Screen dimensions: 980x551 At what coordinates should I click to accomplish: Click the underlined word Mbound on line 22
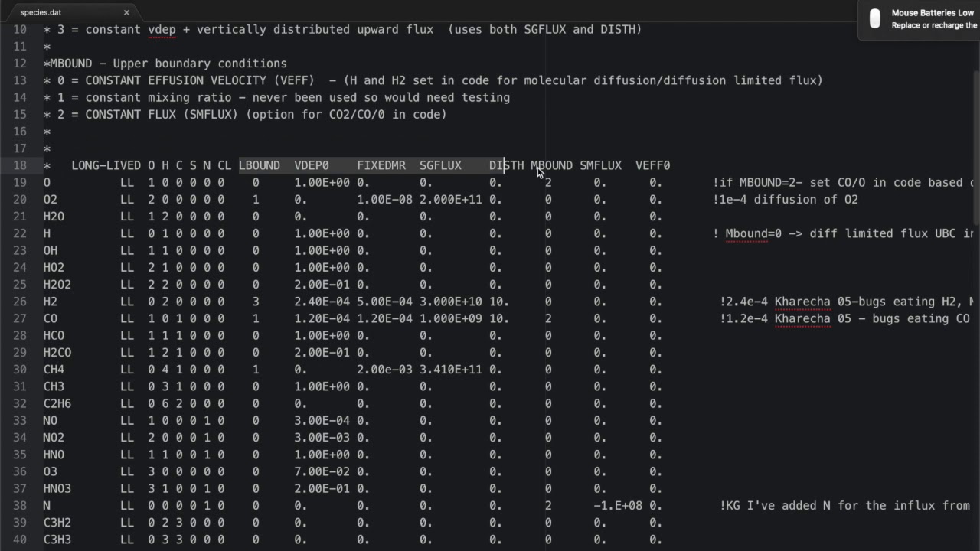click(x=746, y=233)
